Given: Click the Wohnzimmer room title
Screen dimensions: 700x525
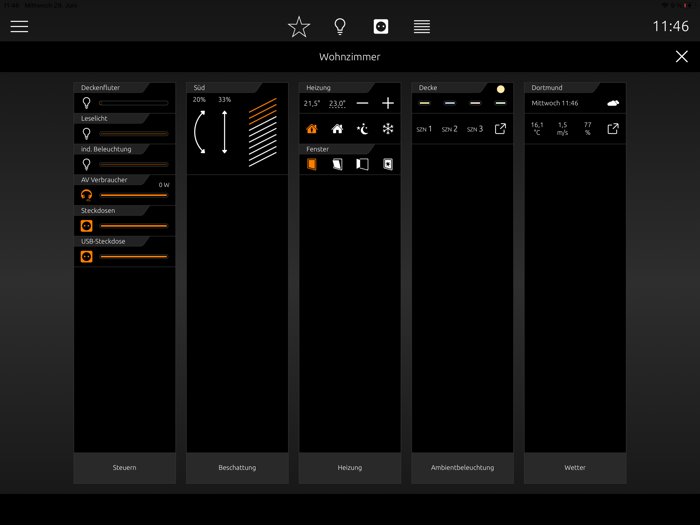Looking at the screenshot, I should [x=350, y=57].
